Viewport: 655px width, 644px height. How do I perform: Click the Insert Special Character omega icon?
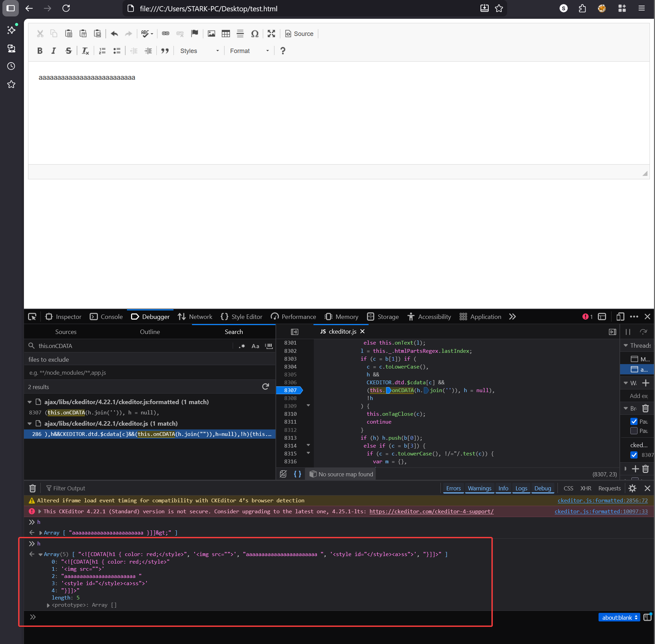255,34
